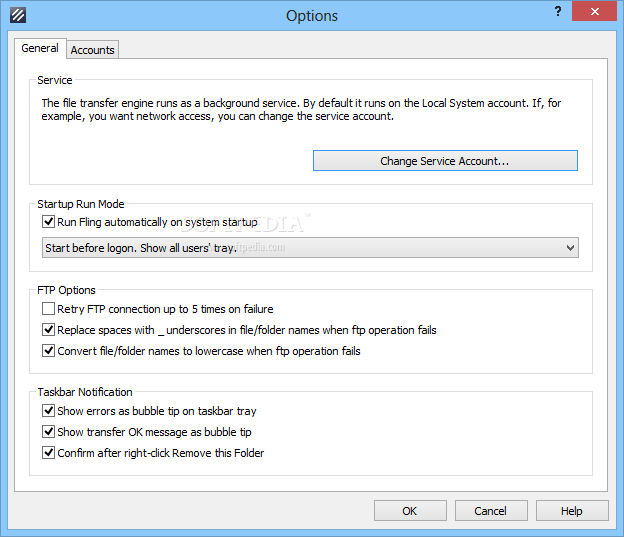Switch to the Accounts tab

pos(92,50)
